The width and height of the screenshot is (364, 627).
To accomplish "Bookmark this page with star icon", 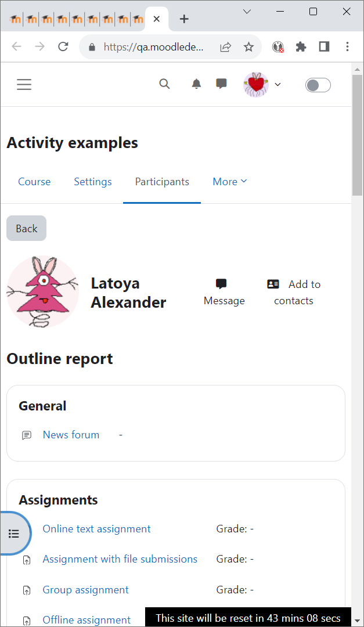I will point(249,47).
